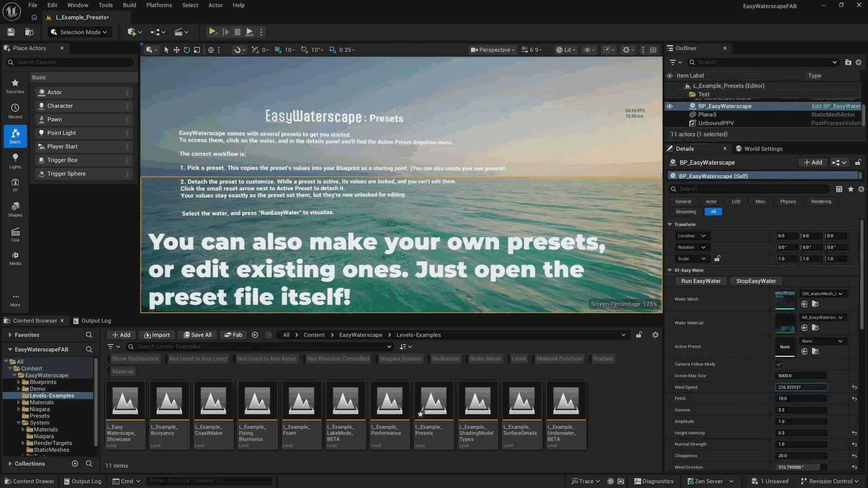Select the Cine category icon
868x488 pixels.
tap(15, 234)
